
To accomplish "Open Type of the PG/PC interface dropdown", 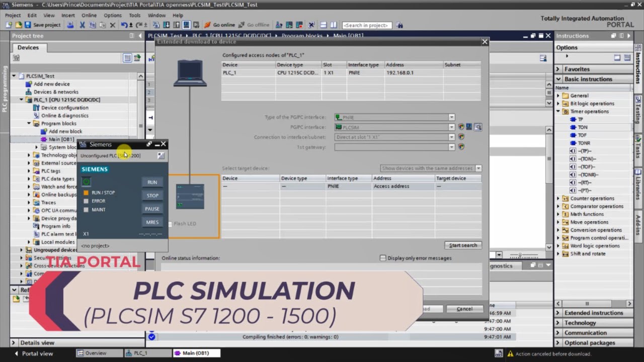I will tap(451, 117).
